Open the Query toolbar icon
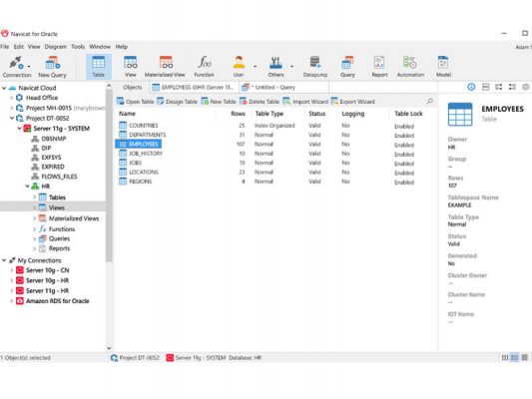Screen dimensions: 532x399 point(347,67)
